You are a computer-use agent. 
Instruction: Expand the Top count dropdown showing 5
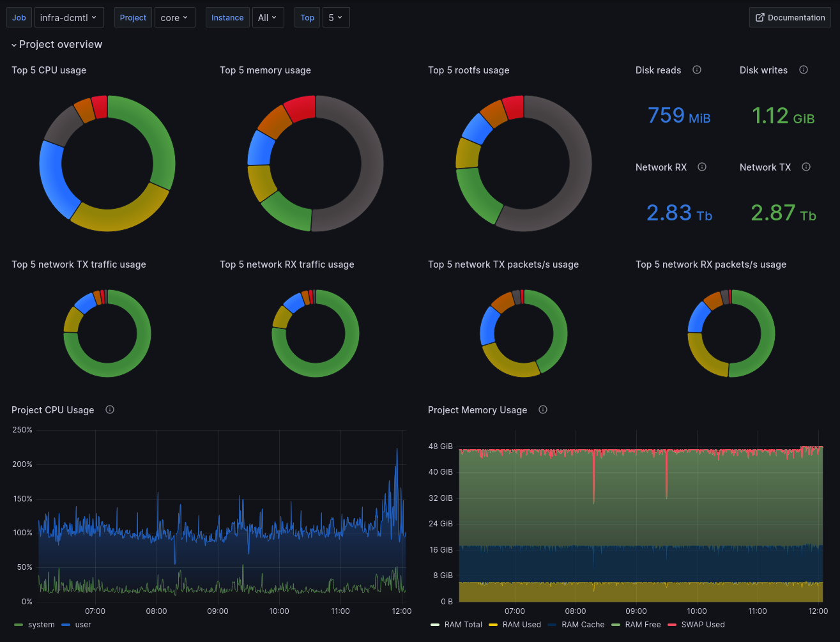pos(336,17)
